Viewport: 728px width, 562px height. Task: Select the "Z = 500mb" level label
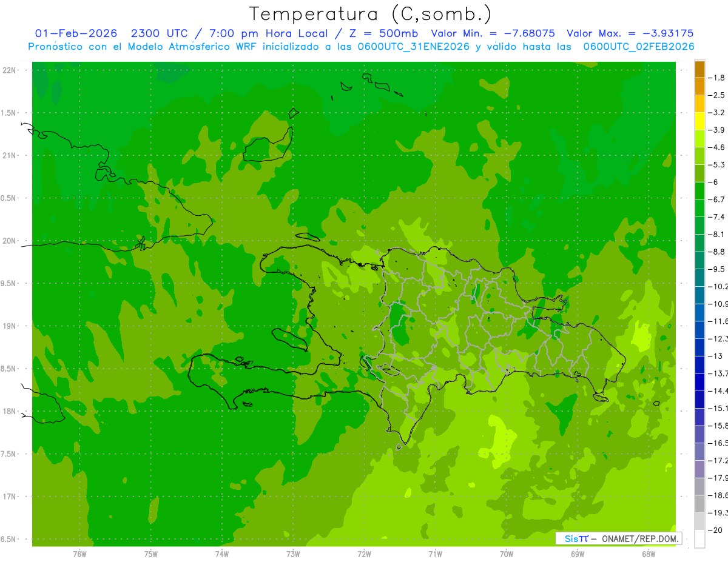[x=384, y=33]
